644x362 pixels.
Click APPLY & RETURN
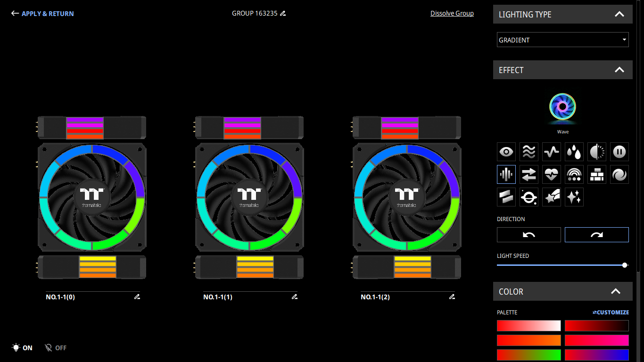[42, 14]
